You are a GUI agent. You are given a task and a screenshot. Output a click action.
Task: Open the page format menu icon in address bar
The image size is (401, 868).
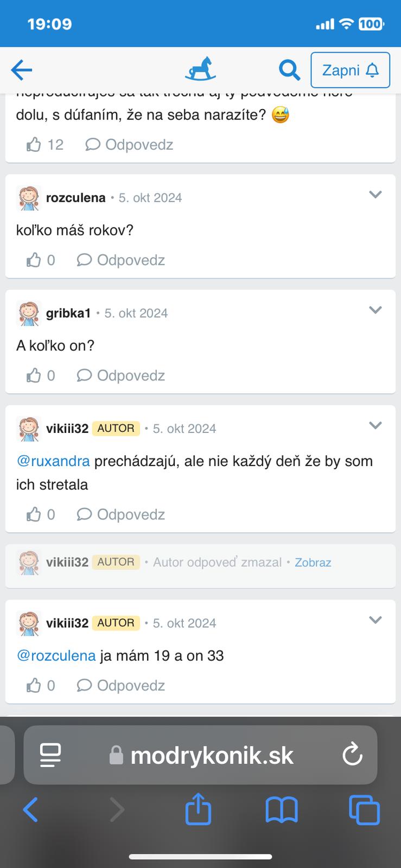pyautogui.click(x=50, y=755)
